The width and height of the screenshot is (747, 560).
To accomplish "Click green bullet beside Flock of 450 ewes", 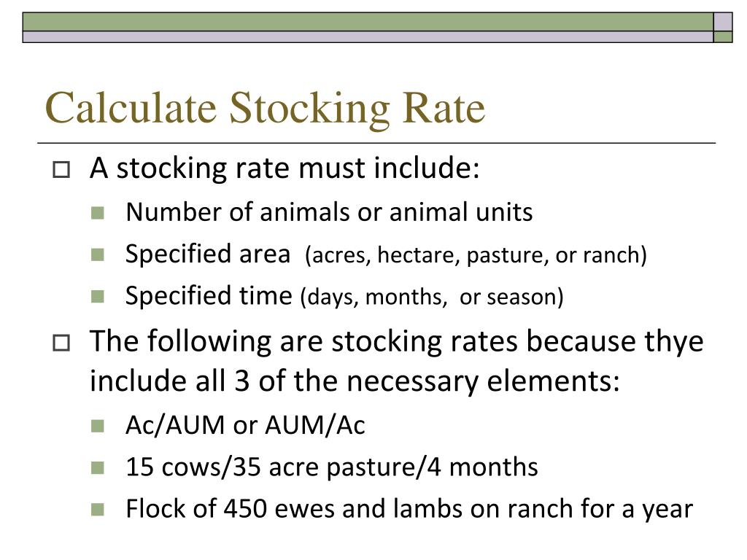I will click(98, 510).
